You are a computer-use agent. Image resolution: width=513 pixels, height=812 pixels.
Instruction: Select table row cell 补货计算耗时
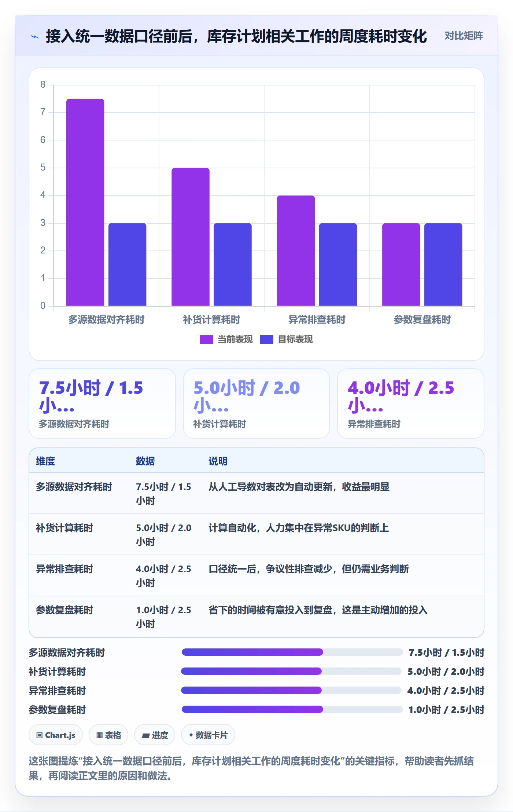tap(64, 528)
